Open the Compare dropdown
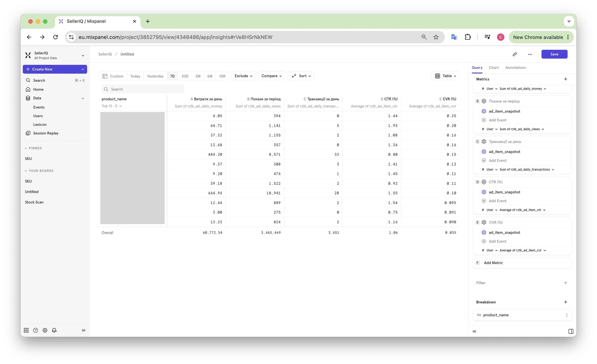Image resolution: width=597 pixels, height=364 pixels. tap(272, 76)
